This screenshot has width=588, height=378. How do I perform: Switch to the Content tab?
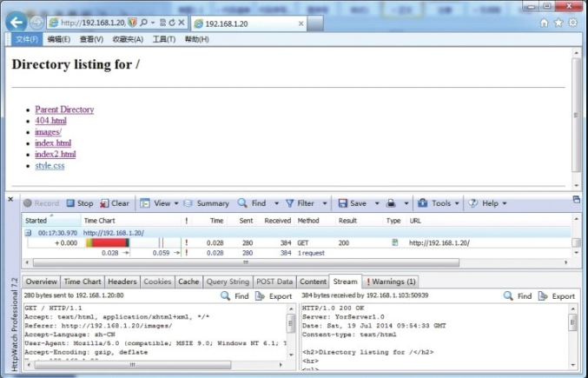click(314, 282)
